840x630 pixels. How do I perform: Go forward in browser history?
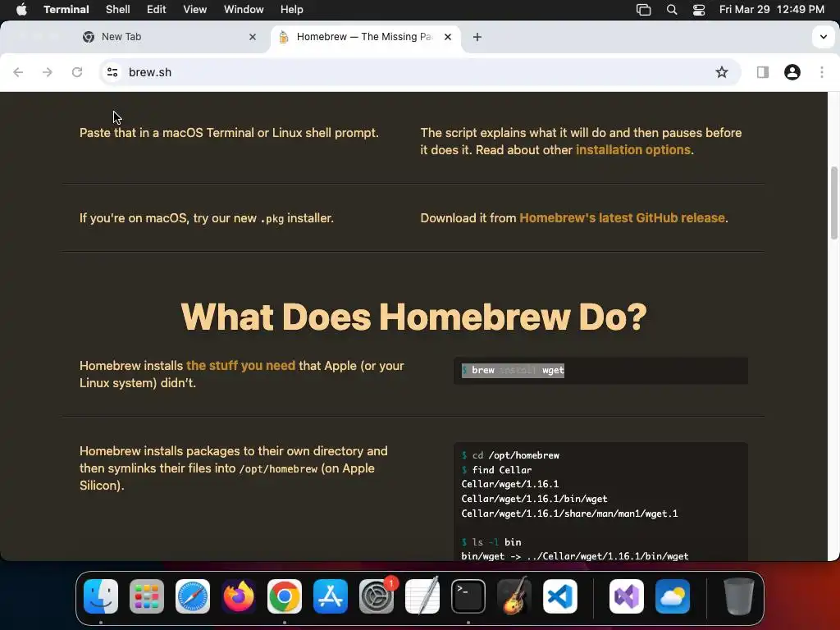[48, 72]
